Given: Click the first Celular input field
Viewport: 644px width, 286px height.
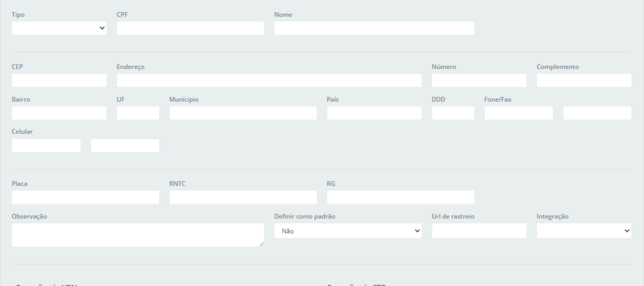Looking at the screenshot, I should pyautogui.click(x=46, y=146).
